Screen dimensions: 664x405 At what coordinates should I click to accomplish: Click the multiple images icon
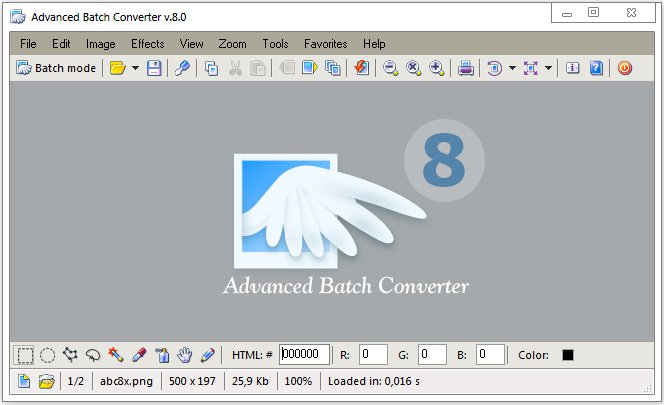click(333, 68)
